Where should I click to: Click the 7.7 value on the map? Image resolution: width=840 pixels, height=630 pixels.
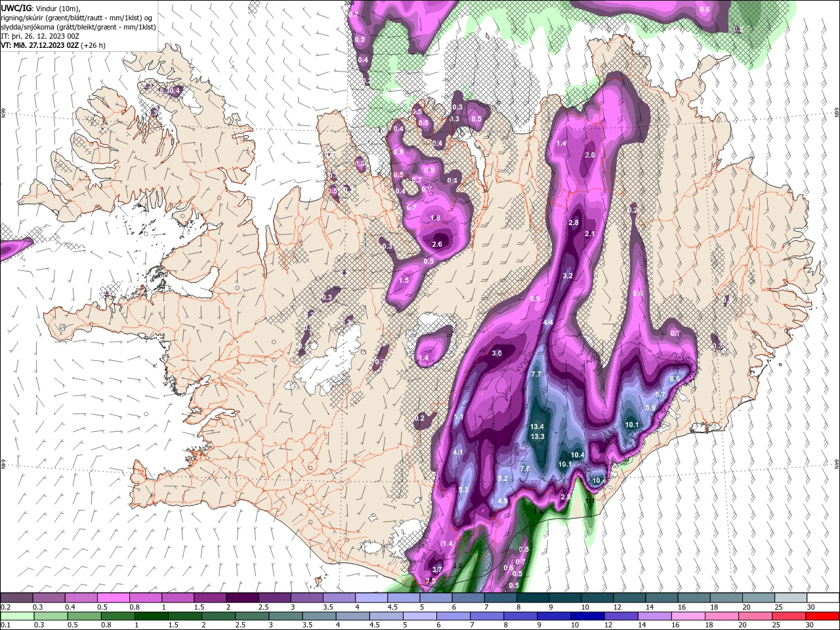tap(535, 374)
